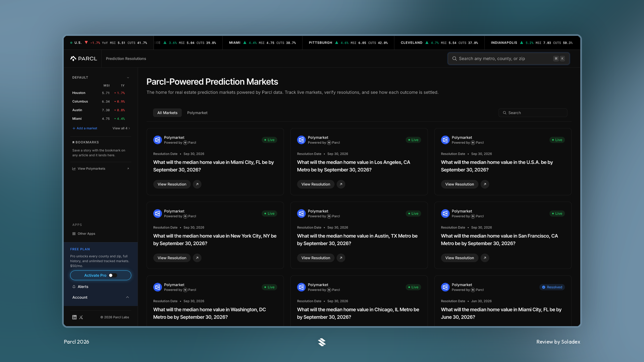
Task: Open the Prediction Resolutions page label
Action: click(126, 59)
